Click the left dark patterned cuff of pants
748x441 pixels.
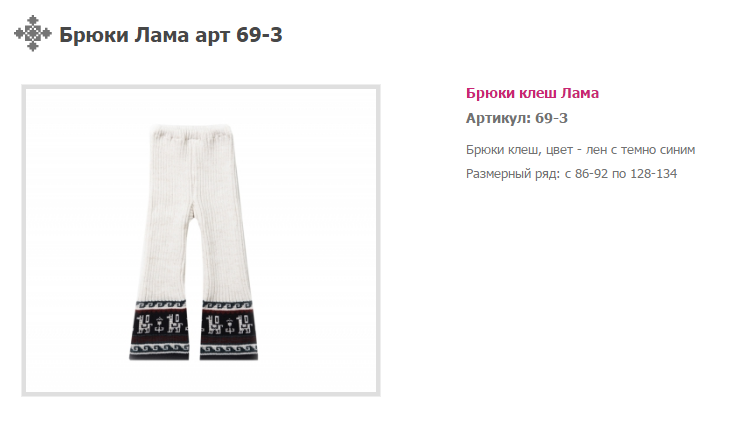pyautogui.click(x=160, y=330)
